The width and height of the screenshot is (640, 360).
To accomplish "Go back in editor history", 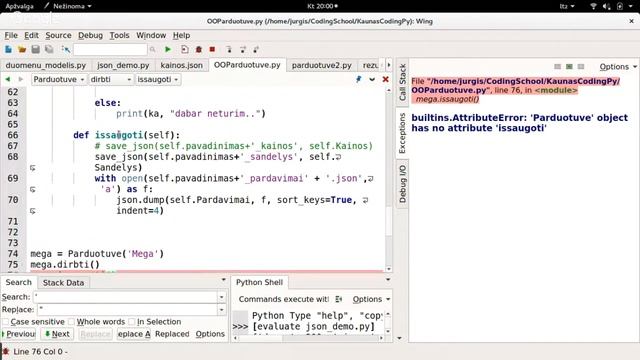I will pos(7,79).
